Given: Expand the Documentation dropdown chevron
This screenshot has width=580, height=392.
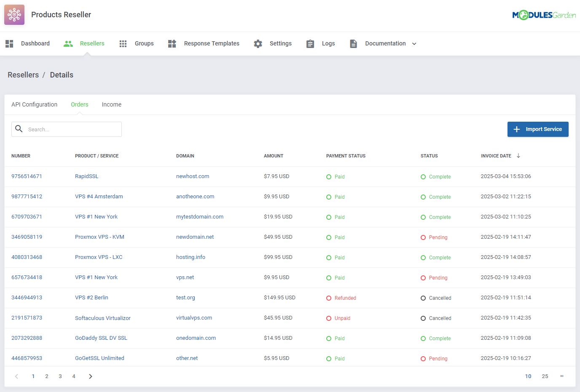Looking at the screenshot, I should 414,43.
